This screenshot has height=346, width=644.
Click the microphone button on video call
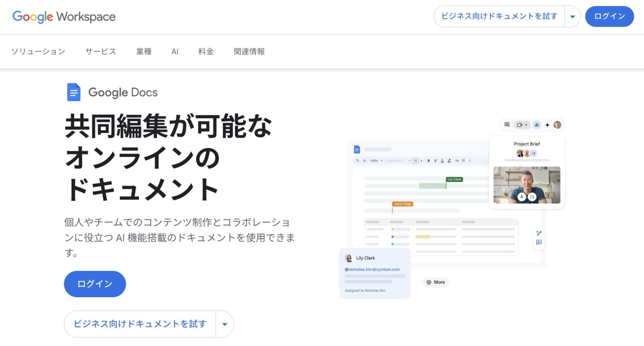(522, 196)
